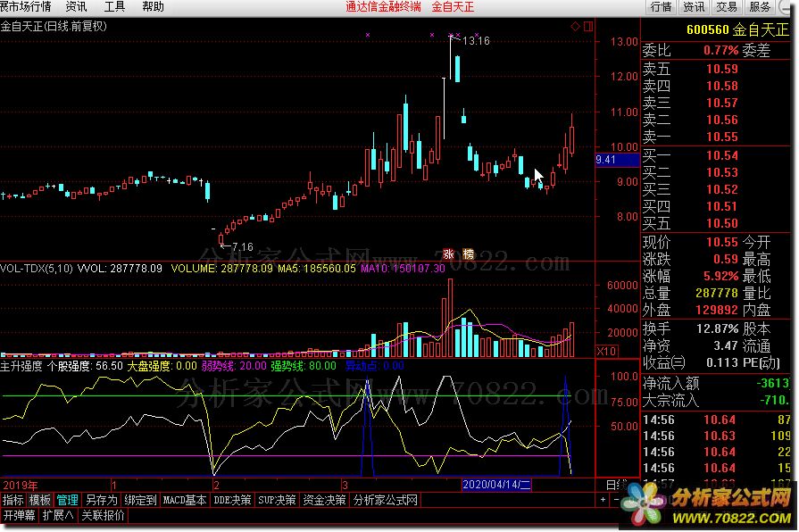Open the 工具 menu
The image size is (799, 532).
(x=114, y=6)
